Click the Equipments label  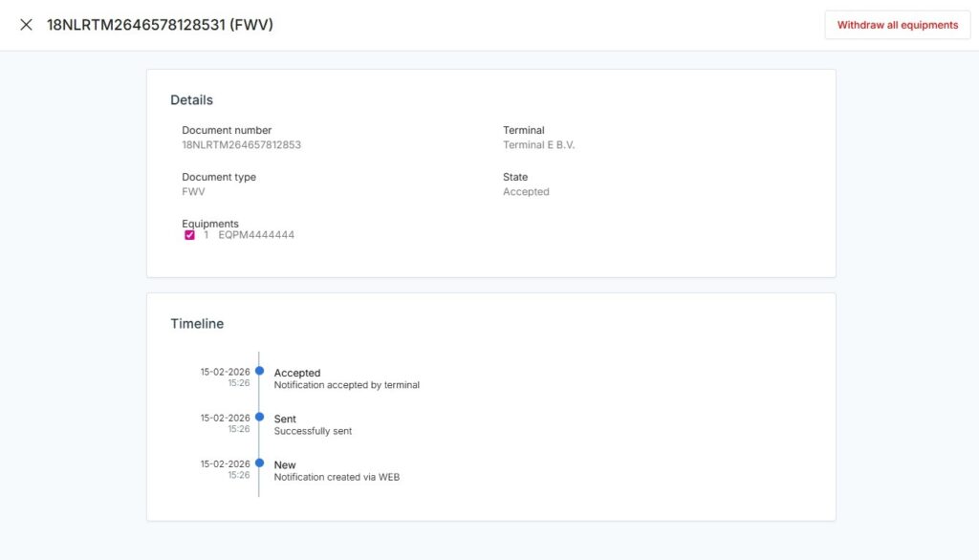pyautogui.click(x=210, y=224)
